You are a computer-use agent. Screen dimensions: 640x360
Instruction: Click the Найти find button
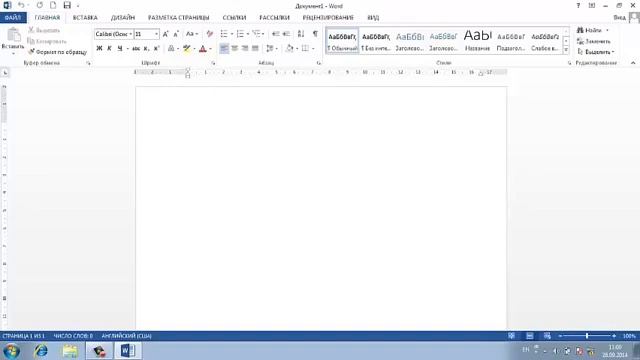pos(589,30)
